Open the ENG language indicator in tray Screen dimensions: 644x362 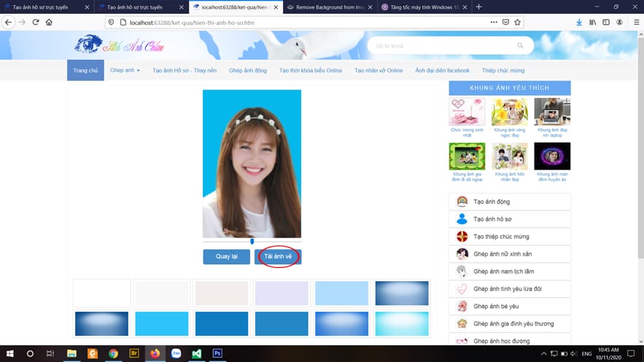pyautogui.click(x=586, y=353)
